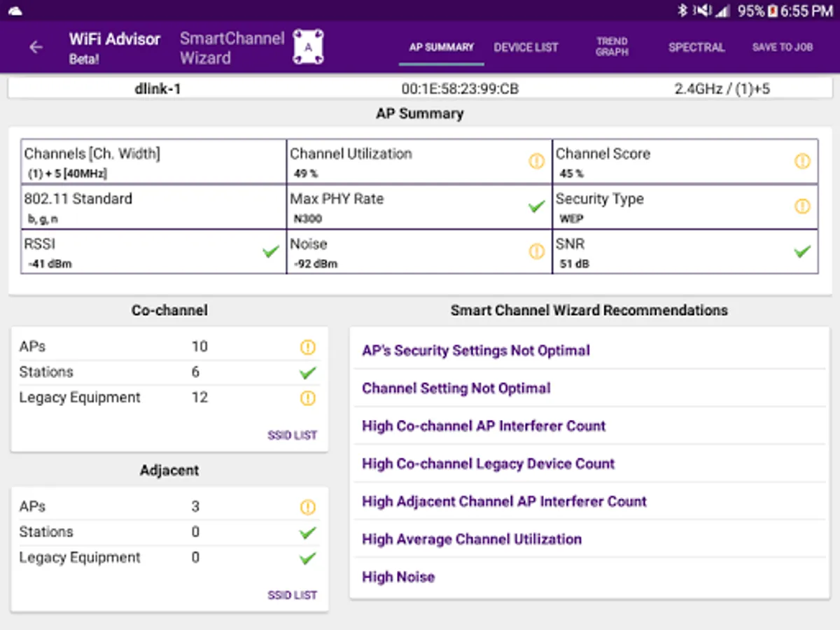Tap the battery icon in status bar
The width and height of the screenshot is (840, 630).
tap(773, 11)
